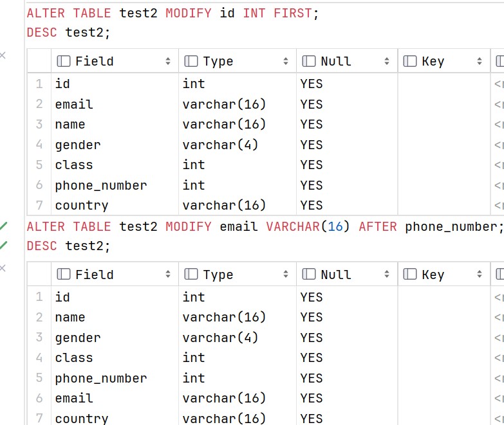Sort second table by Key column arrows

(480, 274)
